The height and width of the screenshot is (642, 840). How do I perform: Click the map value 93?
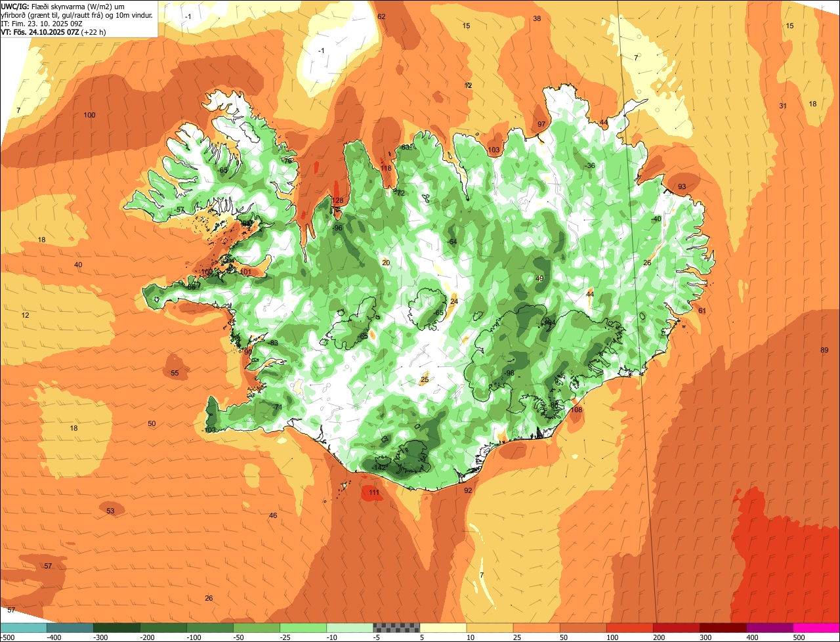pyautogui.click(x=682, y=187)
